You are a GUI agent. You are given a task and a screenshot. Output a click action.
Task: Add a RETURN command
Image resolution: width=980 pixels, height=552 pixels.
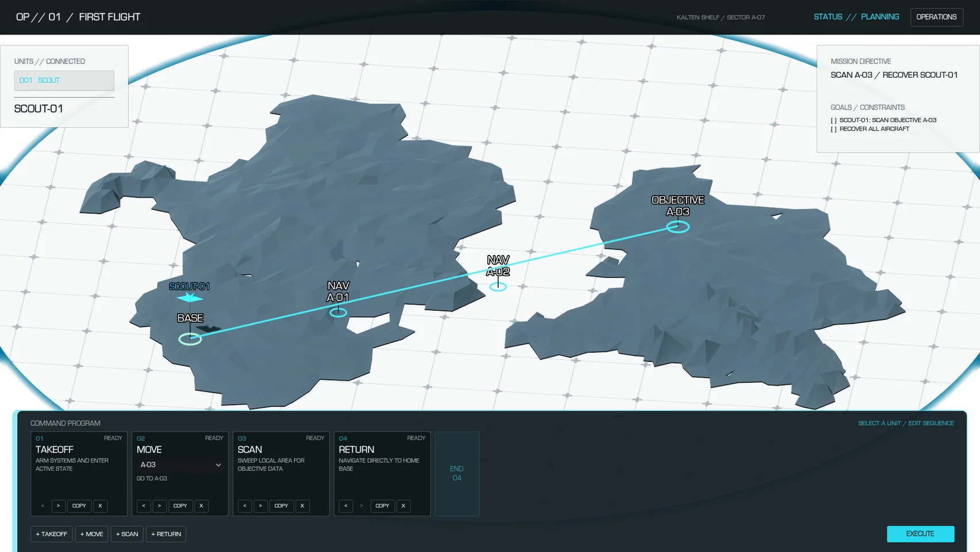pos(166,534)
